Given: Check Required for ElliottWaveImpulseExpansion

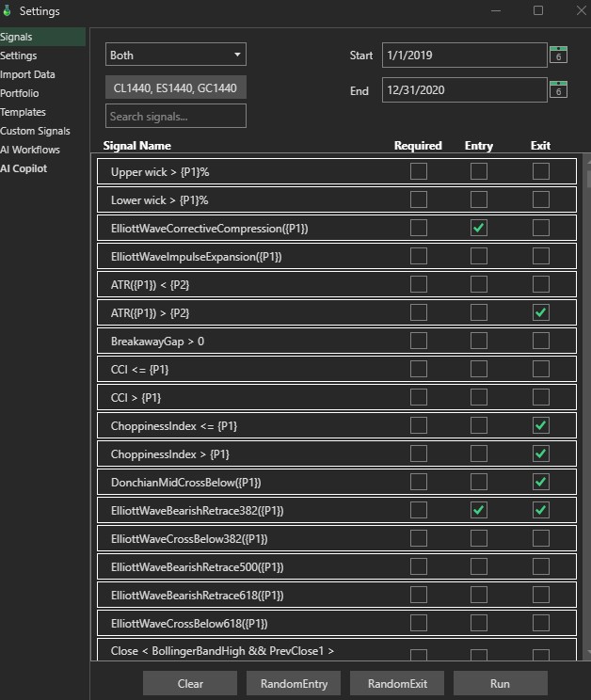Looking at the screenshot, I should pyautogui.click(x=419, y=256).
